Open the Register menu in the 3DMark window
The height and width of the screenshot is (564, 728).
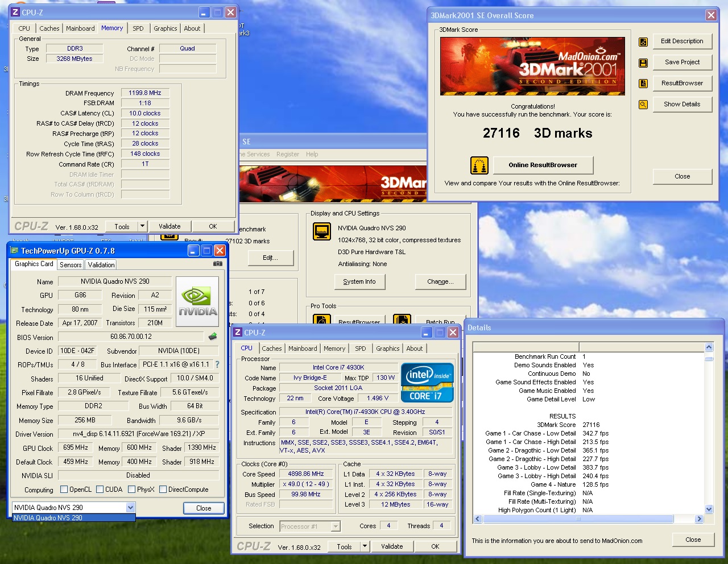click(x=288, y=154)
